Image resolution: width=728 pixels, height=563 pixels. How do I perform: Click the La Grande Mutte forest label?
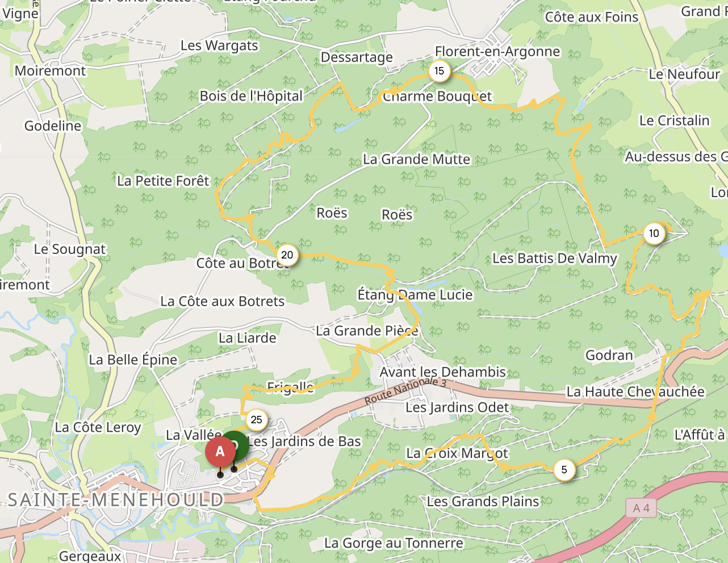(416, 159)
